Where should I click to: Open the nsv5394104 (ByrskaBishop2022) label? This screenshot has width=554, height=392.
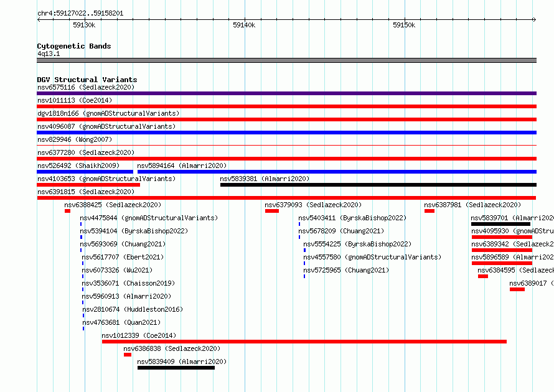pos(134,231)
